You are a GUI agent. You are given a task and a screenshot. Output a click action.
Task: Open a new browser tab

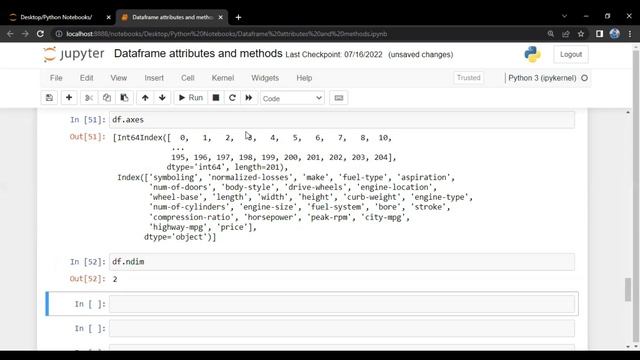coord(238,17)
